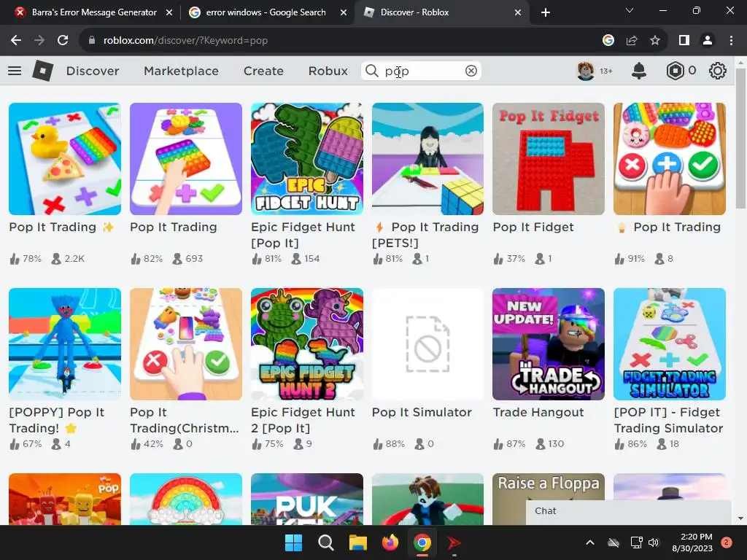Click the browser address bar URL
The width and height of the screenshot is (747, 560).
pyautogui.click(x=185, y=41)
